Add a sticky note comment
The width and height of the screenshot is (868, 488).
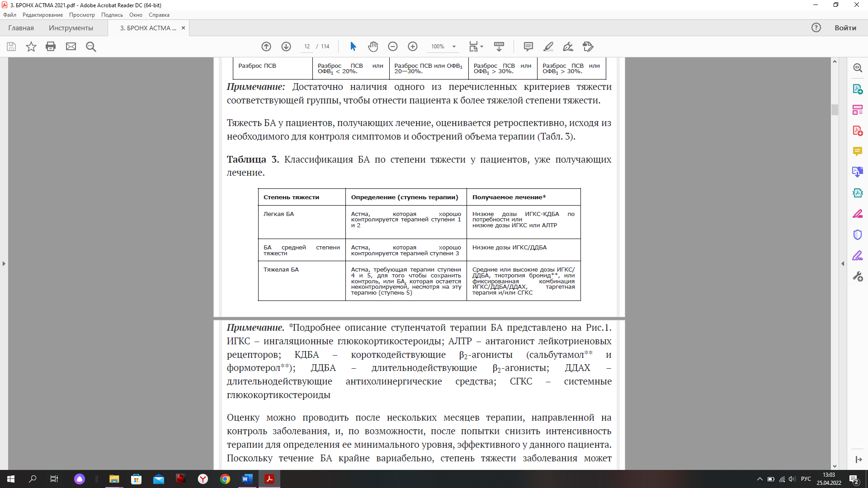[x=528, y=47]
